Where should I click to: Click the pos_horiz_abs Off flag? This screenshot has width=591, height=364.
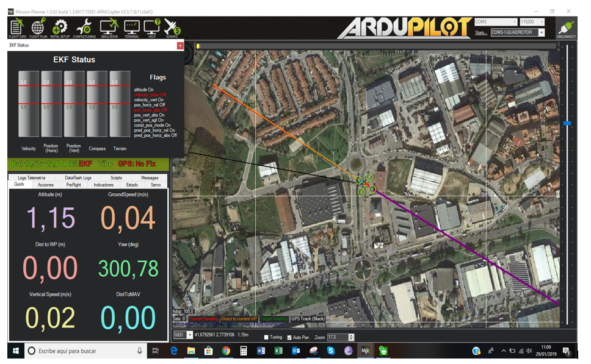tap(150, 110)
